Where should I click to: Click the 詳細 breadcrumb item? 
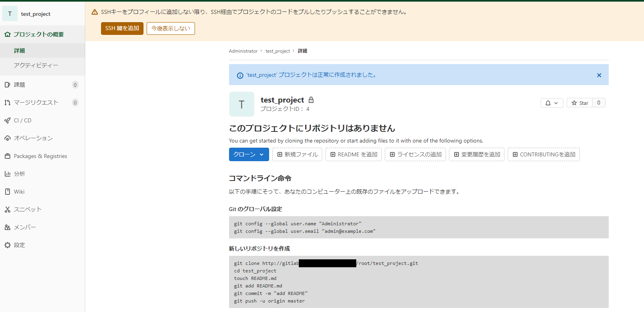coord(302,51)
